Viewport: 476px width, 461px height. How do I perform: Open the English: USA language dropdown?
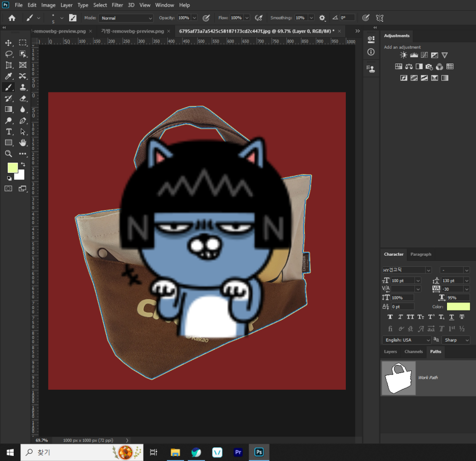pos(406,340)
